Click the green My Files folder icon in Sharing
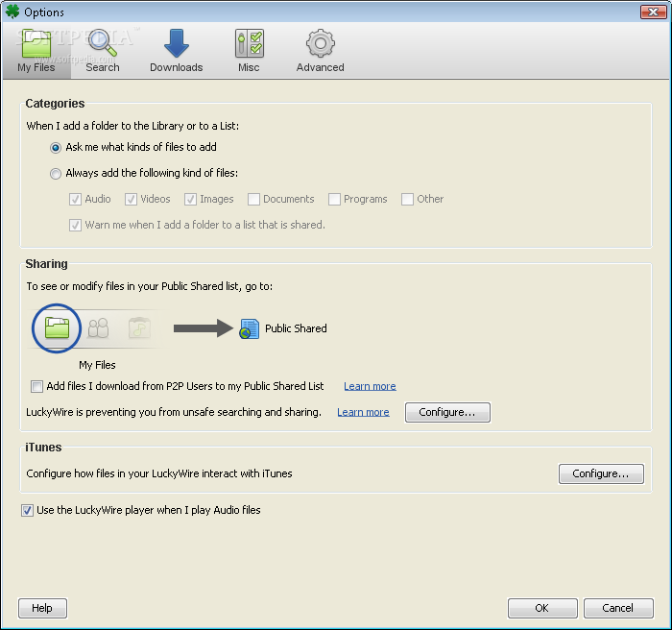 click(57, 328)
